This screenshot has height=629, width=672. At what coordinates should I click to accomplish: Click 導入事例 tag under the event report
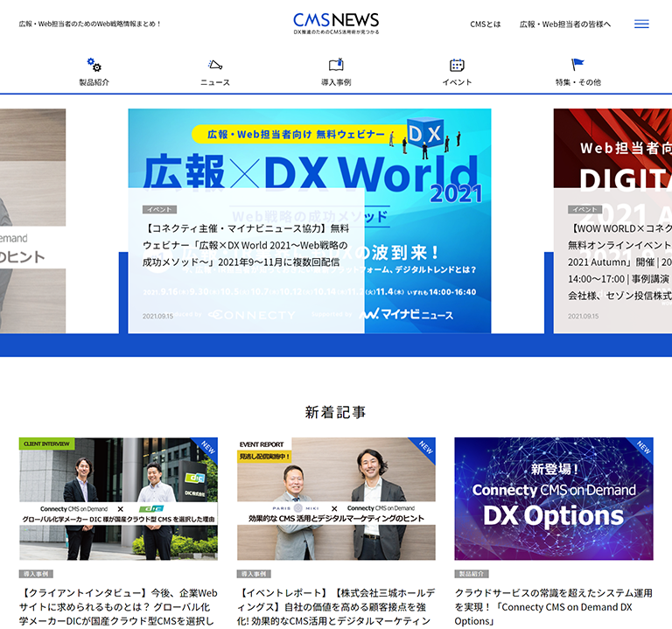point(254,574)
